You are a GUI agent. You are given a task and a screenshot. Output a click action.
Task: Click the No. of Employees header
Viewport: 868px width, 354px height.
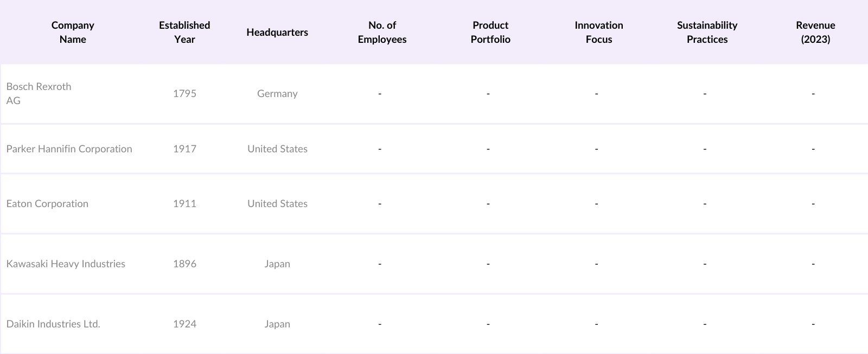coord(382,32)
